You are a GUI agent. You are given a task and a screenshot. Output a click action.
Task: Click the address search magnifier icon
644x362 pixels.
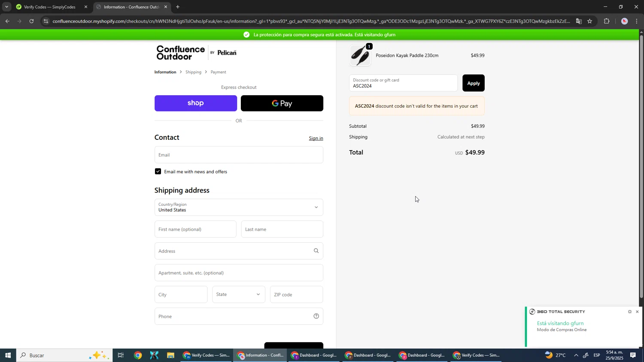pyautogui.click(x=316, y=251)
